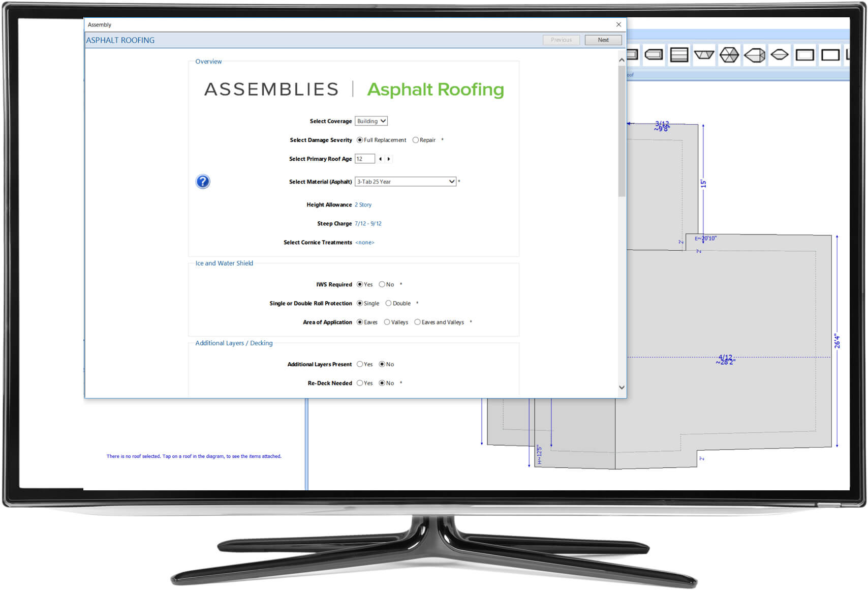Increase primary roof age with right arrow

(x=389, y=159)
